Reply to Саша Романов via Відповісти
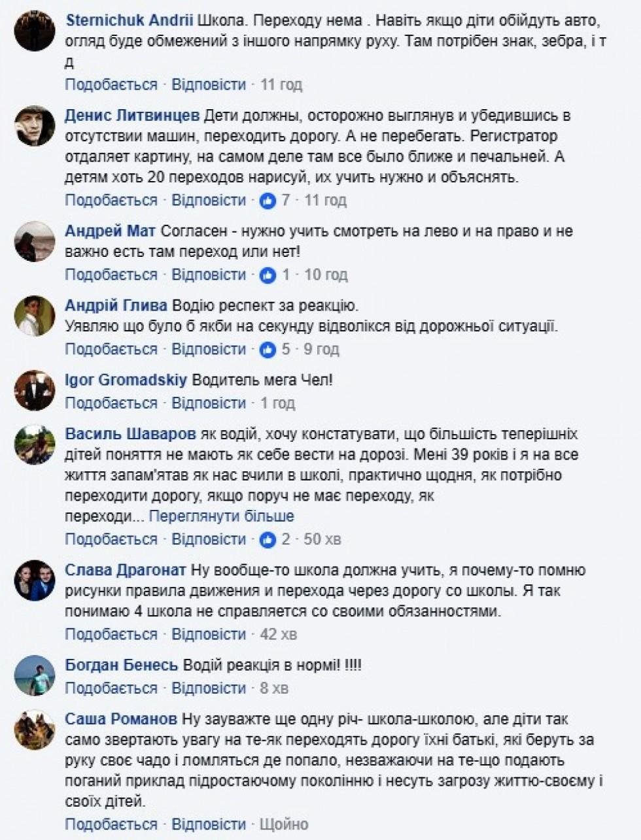This screenshot has height=840, width=641. coord(209,824)
